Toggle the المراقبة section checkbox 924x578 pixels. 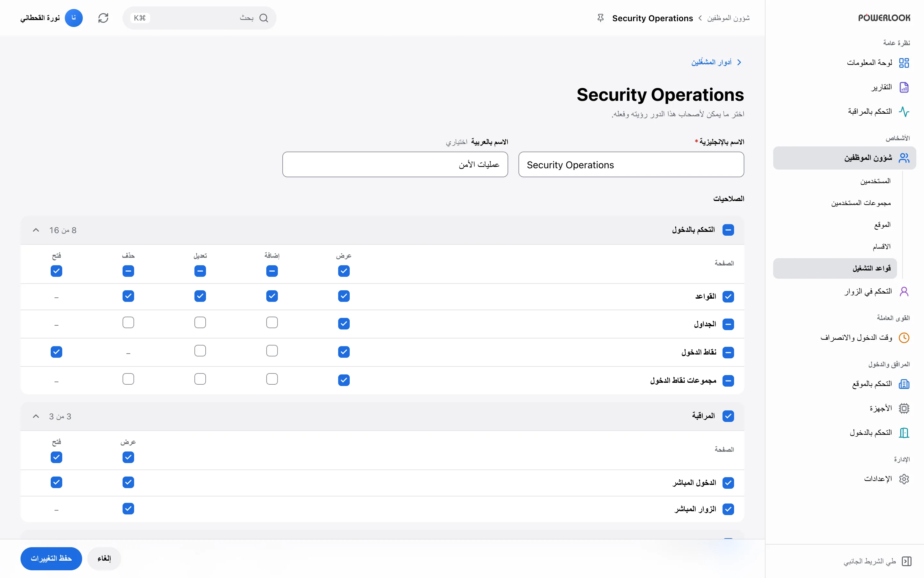pyautogui.click(x=728, y=416)
